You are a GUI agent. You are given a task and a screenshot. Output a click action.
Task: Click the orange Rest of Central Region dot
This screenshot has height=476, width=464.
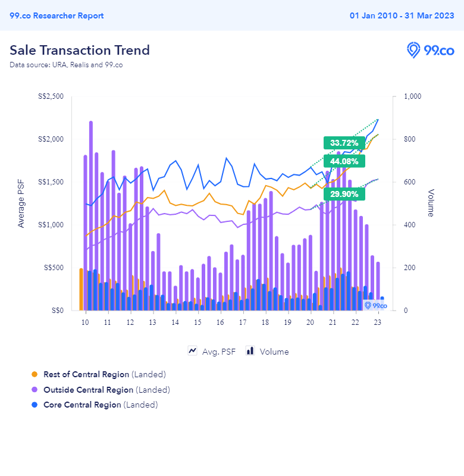point(35,374)
